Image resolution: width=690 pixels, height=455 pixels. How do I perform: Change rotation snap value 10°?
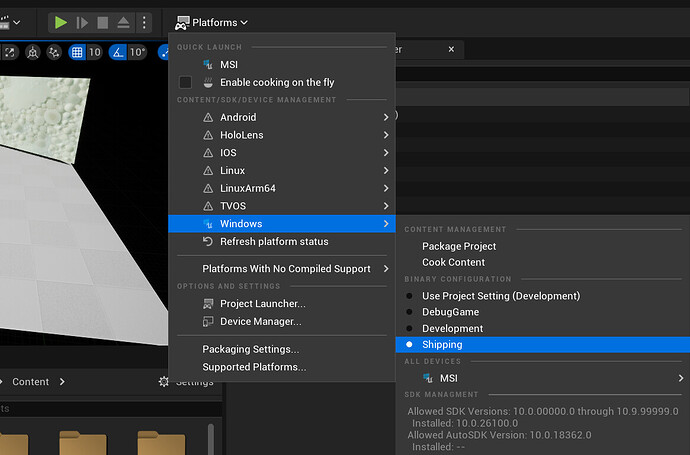pyautogui.click(x=137, y=52)
